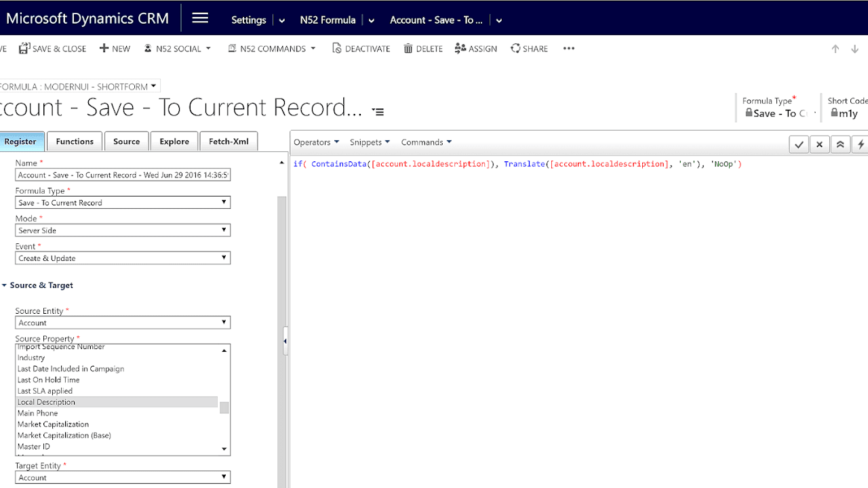Open the Snippets menu in editor
This screenshot has width=868, height=488.
(x=370, y=142)
